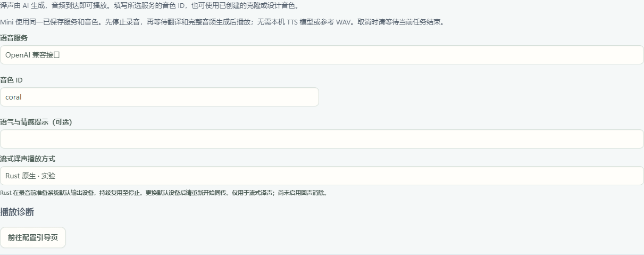Viewport: 644px width, 255px height.
Task: Open the 流式译声播放方式 dropdown showing Rust 原生
Action: [322, 176]
